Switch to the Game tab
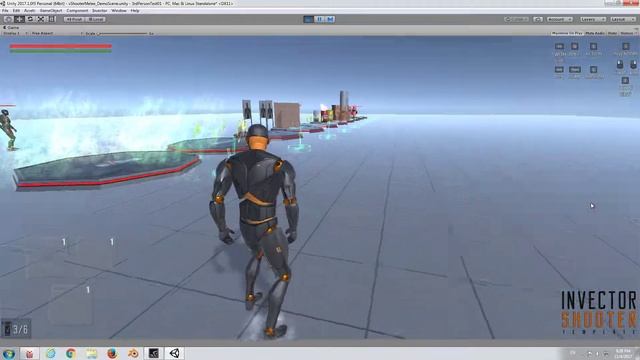The width and height of the screenshot is (640, 360). [x=11, y=27]
